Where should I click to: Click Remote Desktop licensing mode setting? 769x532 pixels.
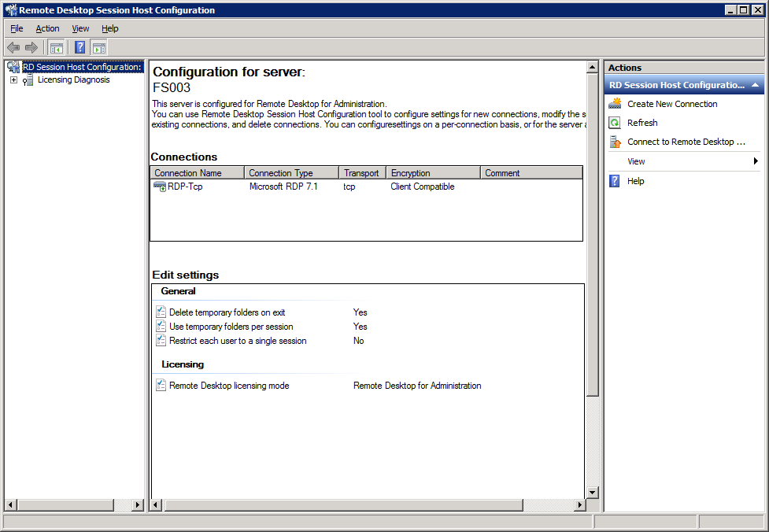tap(229, 386)
